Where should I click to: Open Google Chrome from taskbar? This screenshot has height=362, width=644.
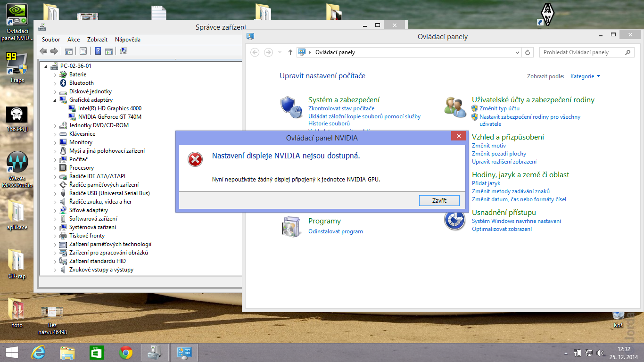click(125, 353)
